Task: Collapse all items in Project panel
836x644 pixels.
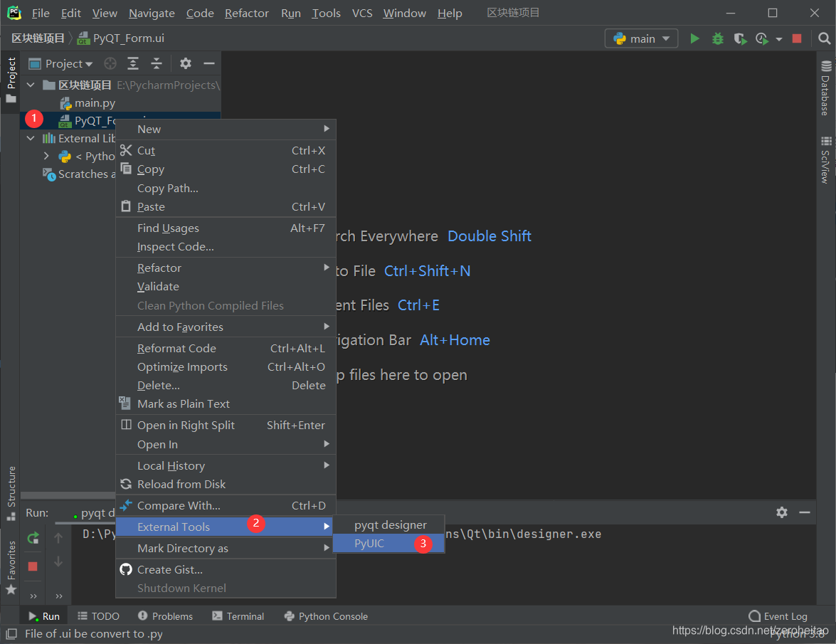Action: 157,63
